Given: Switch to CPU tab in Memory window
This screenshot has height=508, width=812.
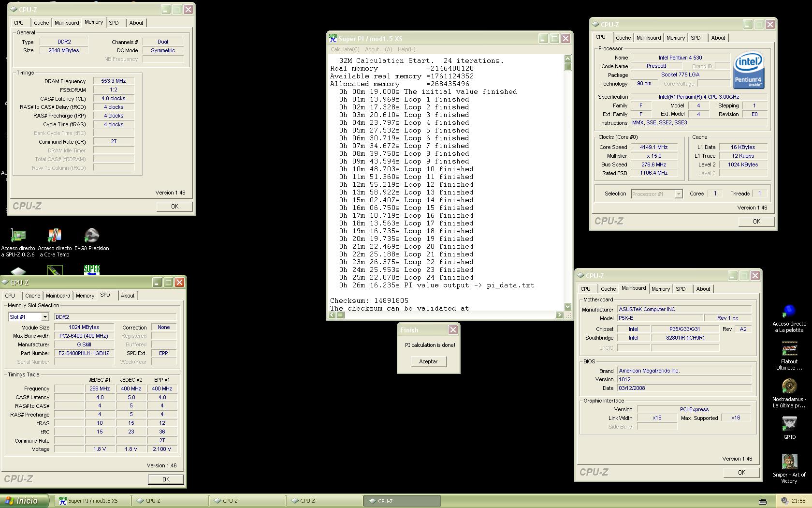Looking at the screenshot, I should (19, 23).
